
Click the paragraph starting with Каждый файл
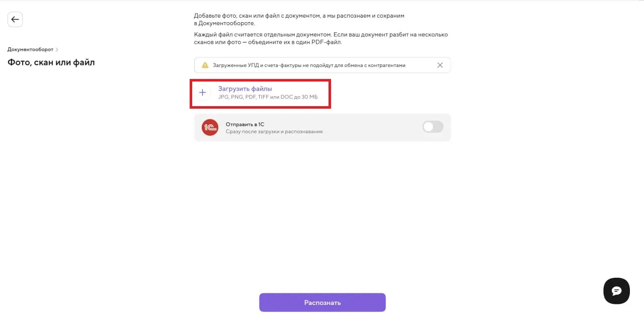tap(320, 38)
